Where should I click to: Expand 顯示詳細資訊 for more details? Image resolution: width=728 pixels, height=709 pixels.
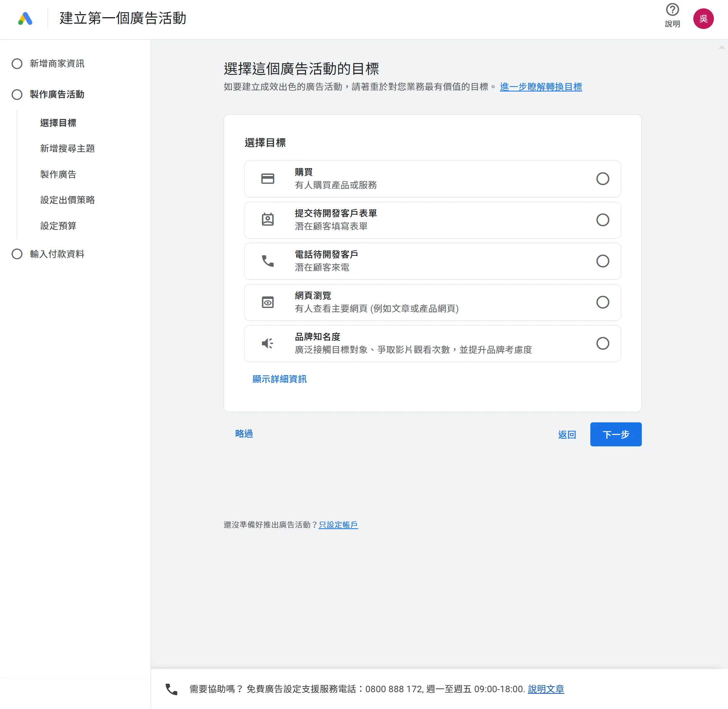(279, 379)
